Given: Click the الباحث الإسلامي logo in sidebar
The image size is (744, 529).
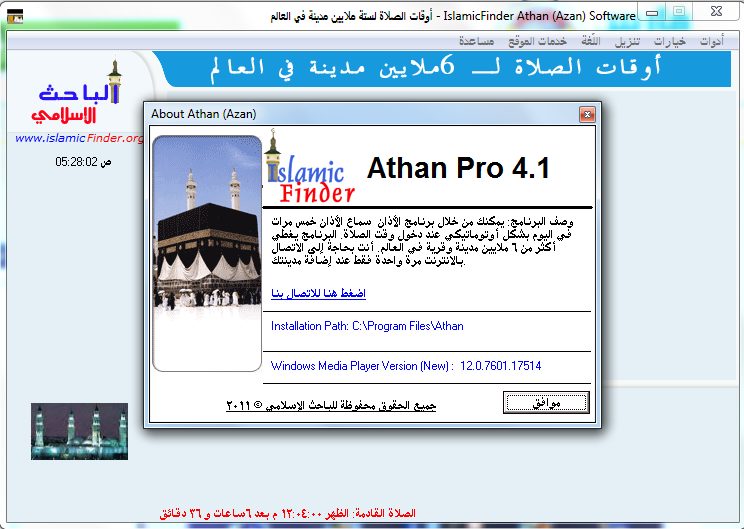Looking at the screenshot, I should tap(76, 92).
